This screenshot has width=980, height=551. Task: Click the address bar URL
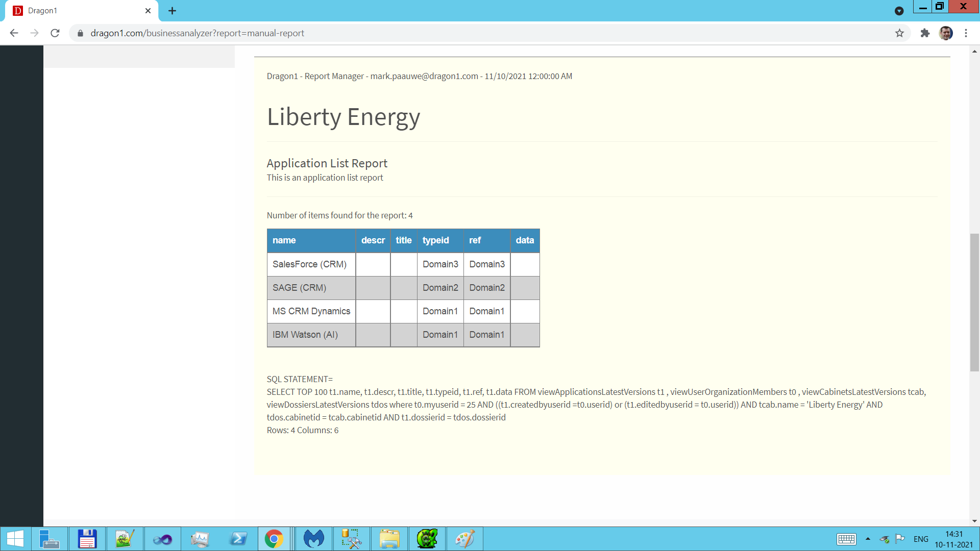[197, 33]
